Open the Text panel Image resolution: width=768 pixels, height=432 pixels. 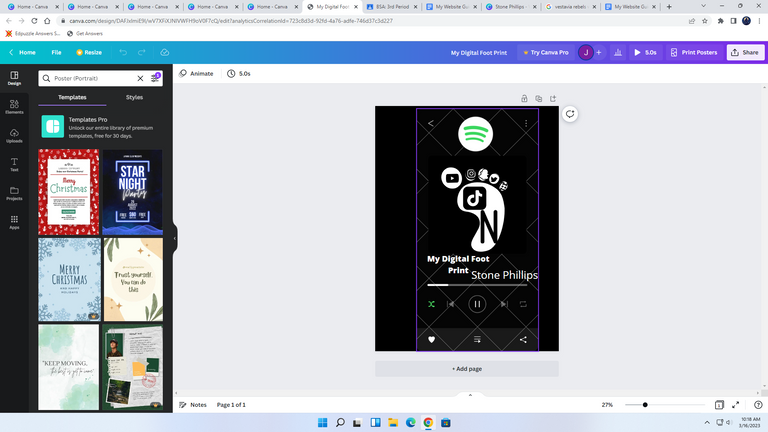click(14, 164)
